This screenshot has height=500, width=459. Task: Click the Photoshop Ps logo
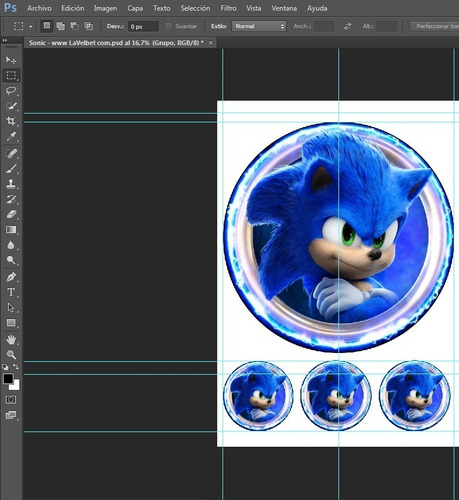click(x=10, y=8)
